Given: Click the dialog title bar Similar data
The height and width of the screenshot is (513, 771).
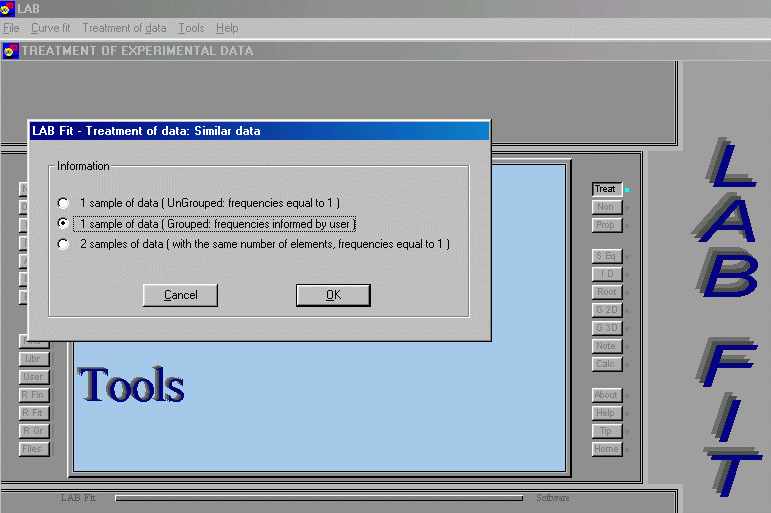Looking at the screenshot, I should [259, 131].
